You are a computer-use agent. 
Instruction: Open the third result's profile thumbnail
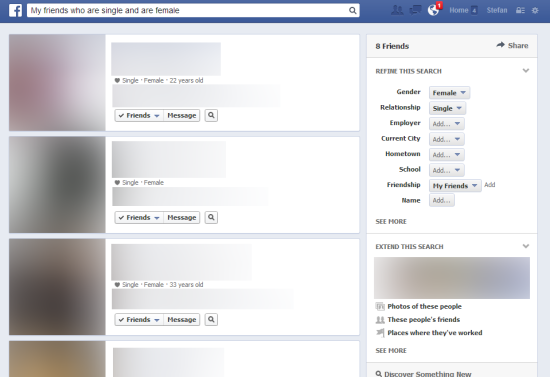[57, 287]
